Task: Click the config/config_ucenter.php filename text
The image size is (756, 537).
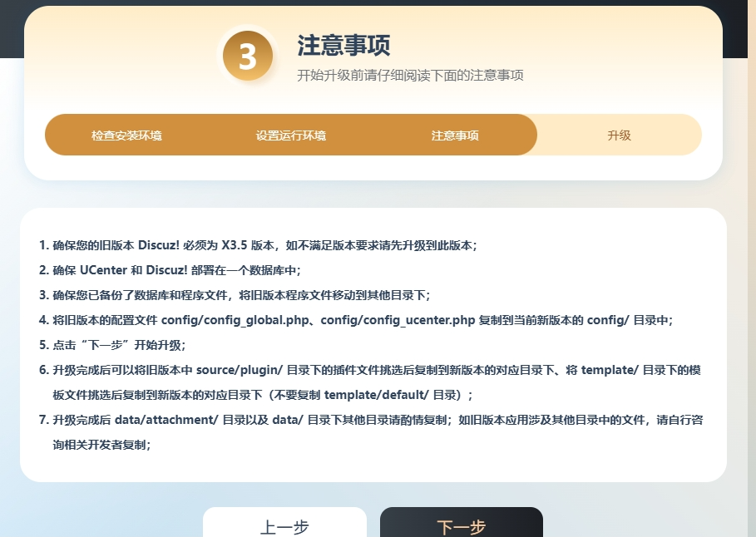Action: click(398, 320)
